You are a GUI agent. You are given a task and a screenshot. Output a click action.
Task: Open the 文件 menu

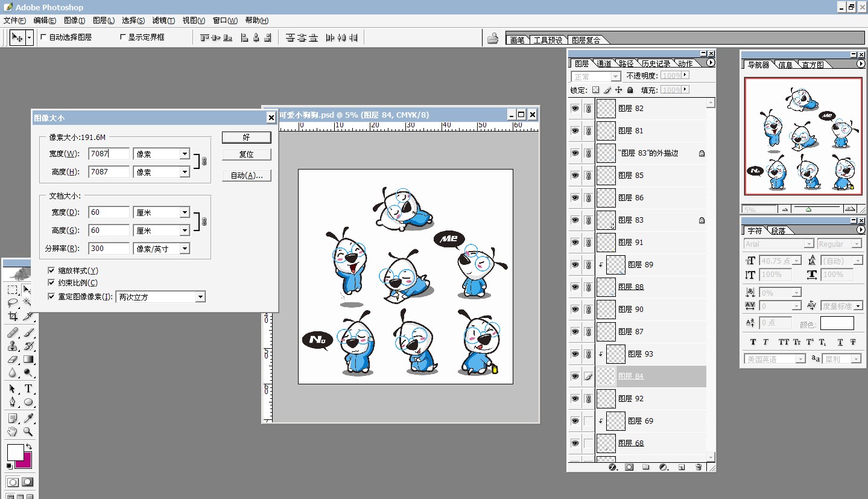[14, 21]
